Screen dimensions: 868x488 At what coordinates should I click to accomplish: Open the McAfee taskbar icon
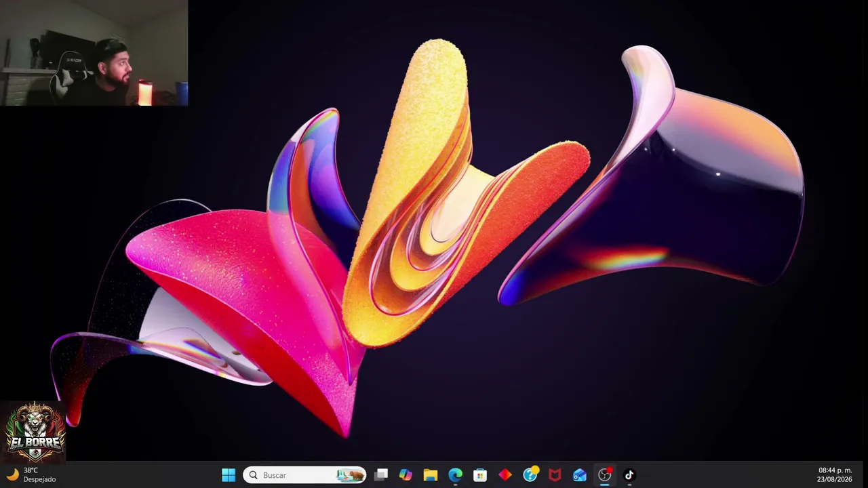click(x=555, y=475)
